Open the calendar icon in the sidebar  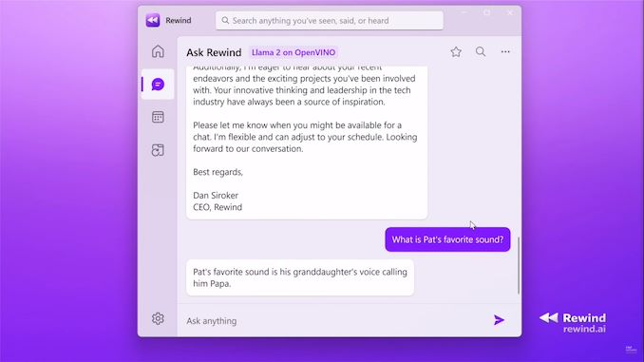[x=158, y=117]
